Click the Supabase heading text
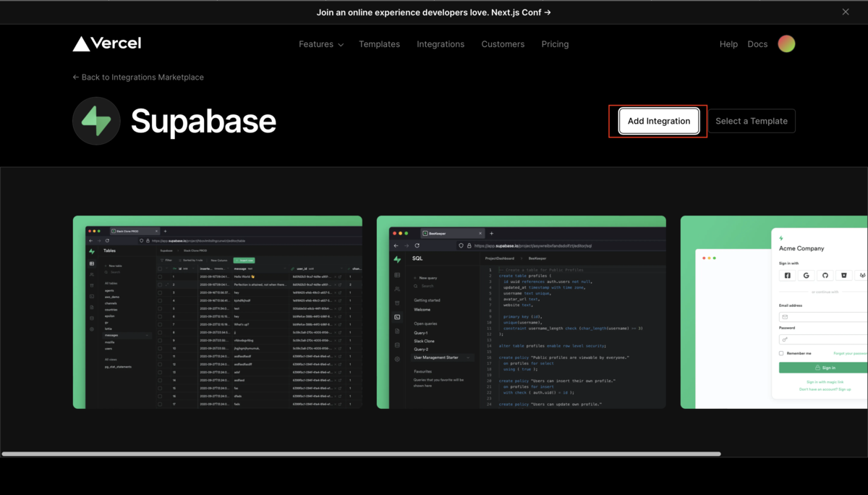 click(203, 122)
